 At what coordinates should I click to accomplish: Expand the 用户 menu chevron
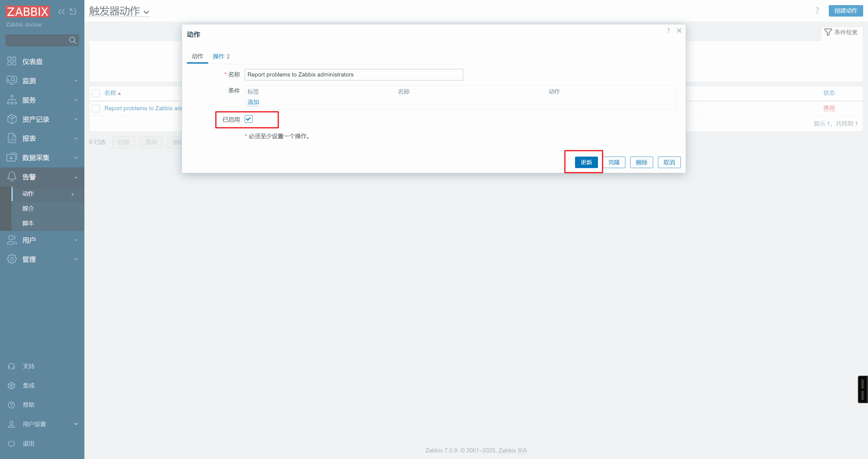[x=76, y=240]
